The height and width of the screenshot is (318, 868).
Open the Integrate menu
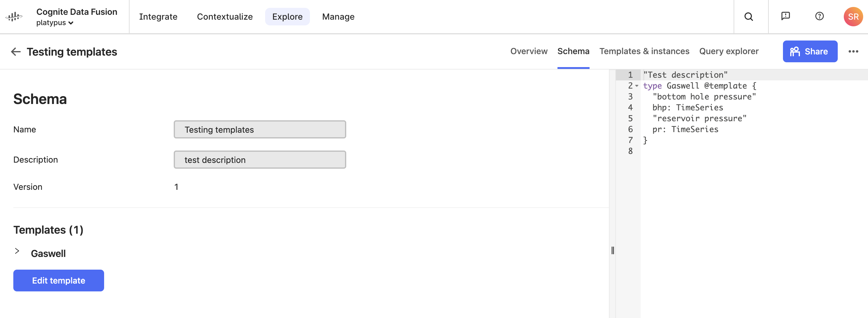pos(158,17)
